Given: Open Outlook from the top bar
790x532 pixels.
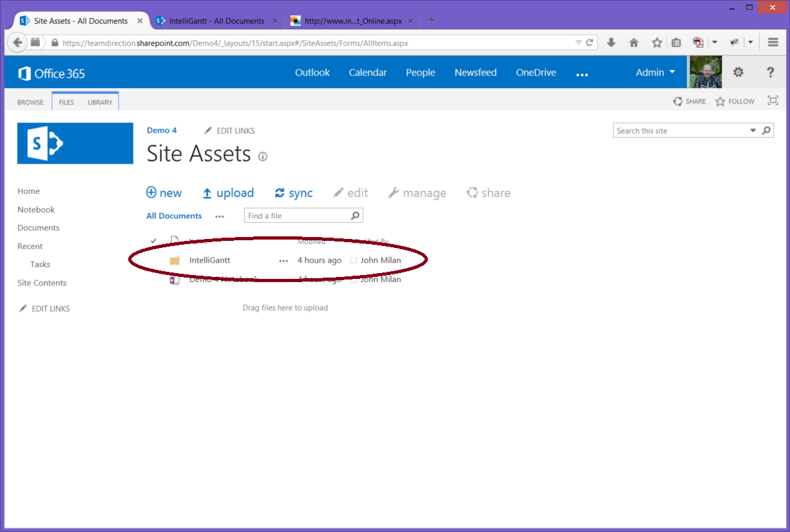Looking at the screenshot, I should click(x=313, y=72).
